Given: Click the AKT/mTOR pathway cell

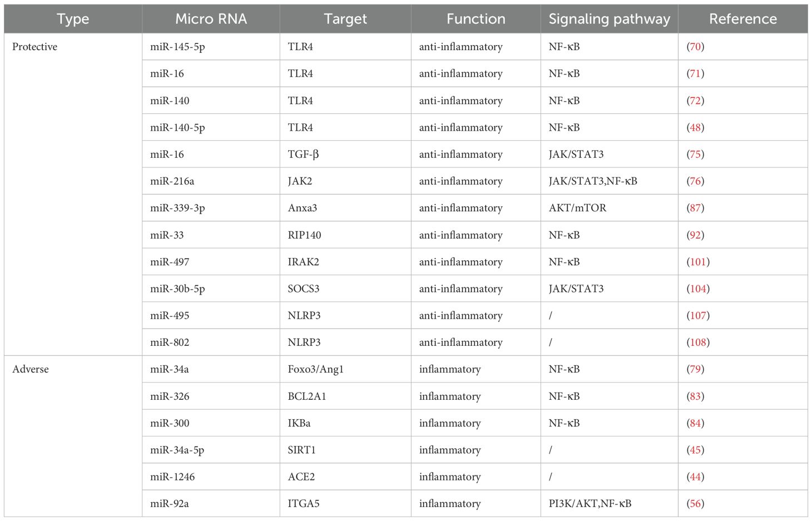Looking at the screenshot, I should (577, 208).
